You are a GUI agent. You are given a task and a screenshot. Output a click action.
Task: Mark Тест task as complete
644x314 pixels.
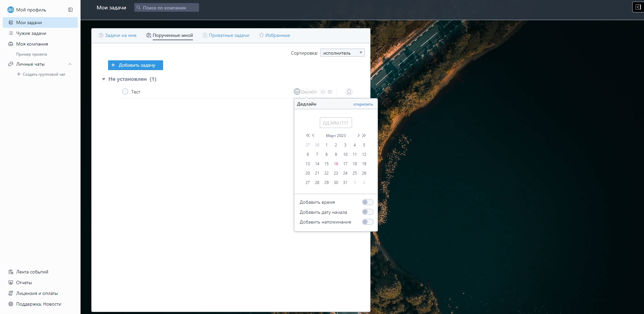125,91
